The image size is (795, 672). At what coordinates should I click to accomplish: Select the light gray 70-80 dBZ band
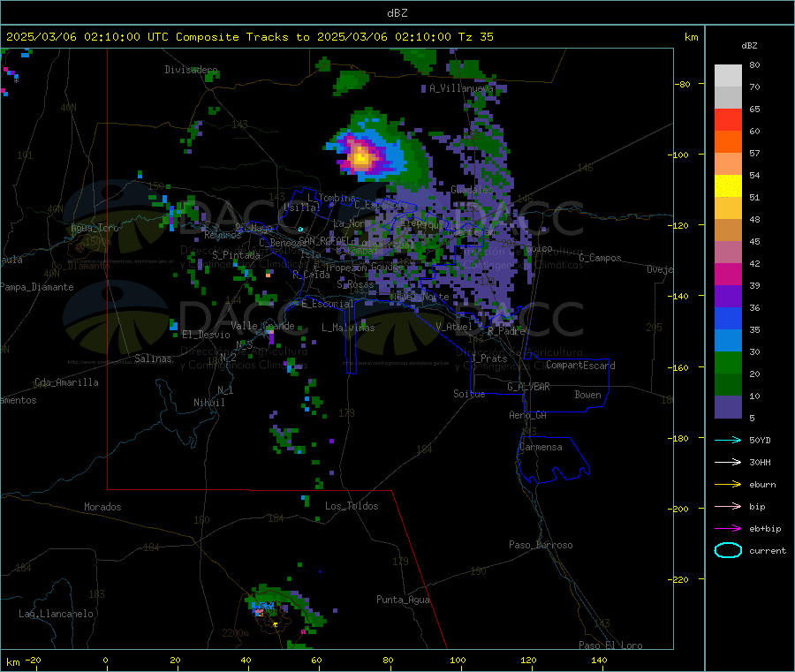[x=728, y=76]
